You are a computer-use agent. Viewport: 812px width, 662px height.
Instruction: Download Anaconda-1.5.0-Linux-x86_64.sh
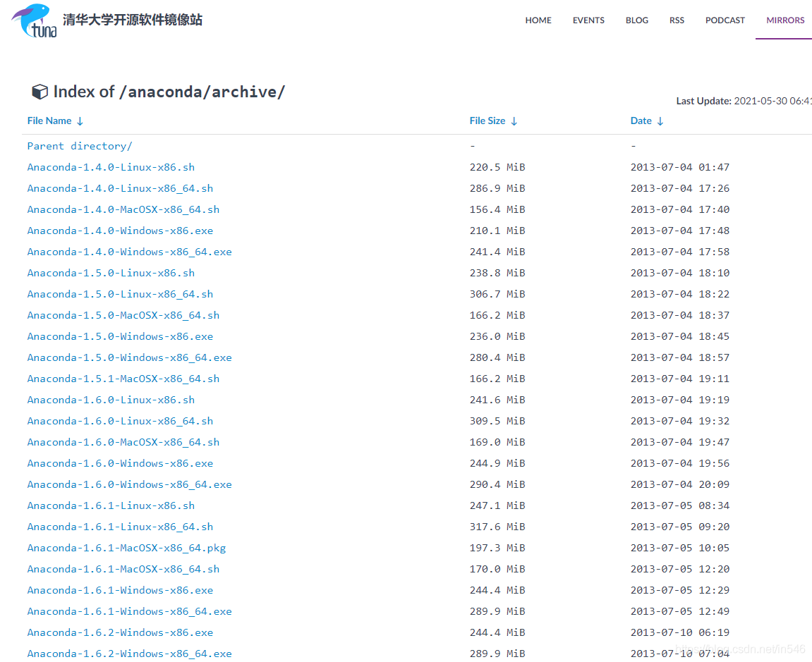point(120,294)
